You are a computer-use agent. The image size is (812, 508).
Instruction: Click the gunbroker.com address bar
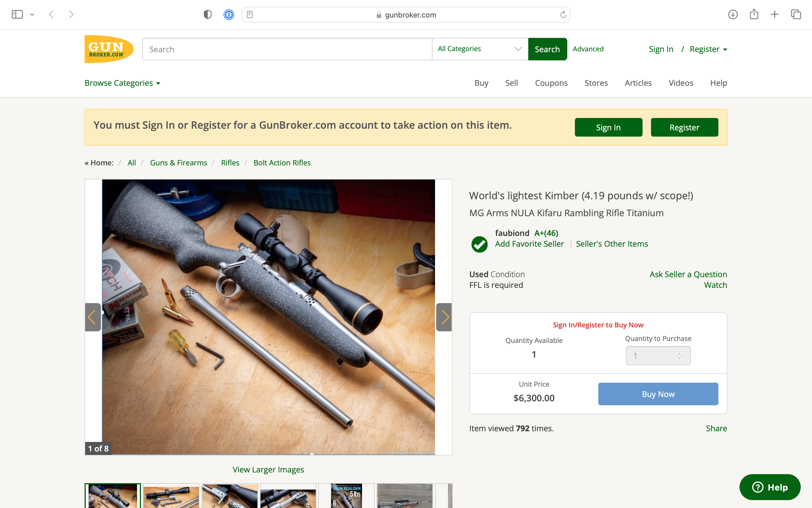click(406, 15)
